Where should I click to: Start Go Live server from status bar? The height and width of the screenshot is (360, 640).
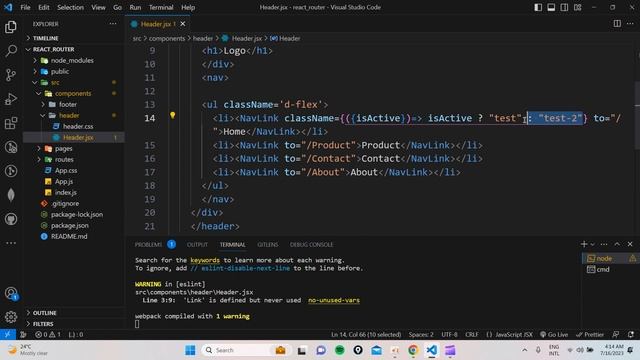[x=554, y=334]
